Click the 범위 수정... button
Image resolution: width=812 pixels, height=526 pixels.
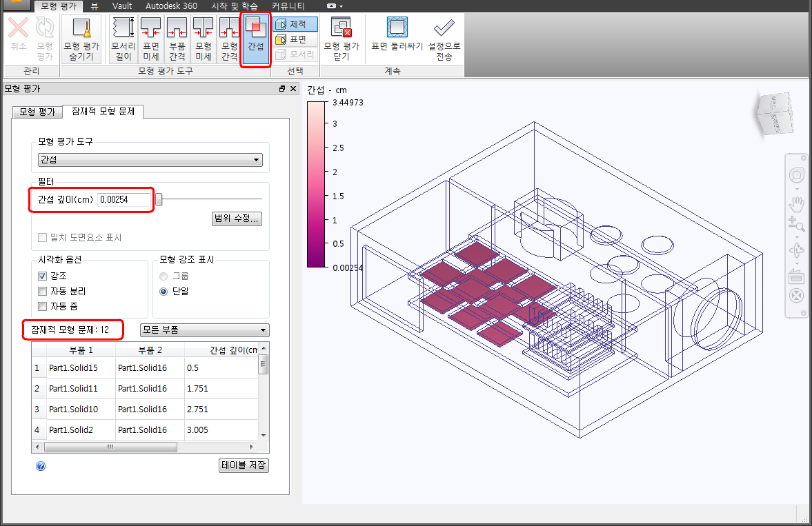click(x=237, y=219)
